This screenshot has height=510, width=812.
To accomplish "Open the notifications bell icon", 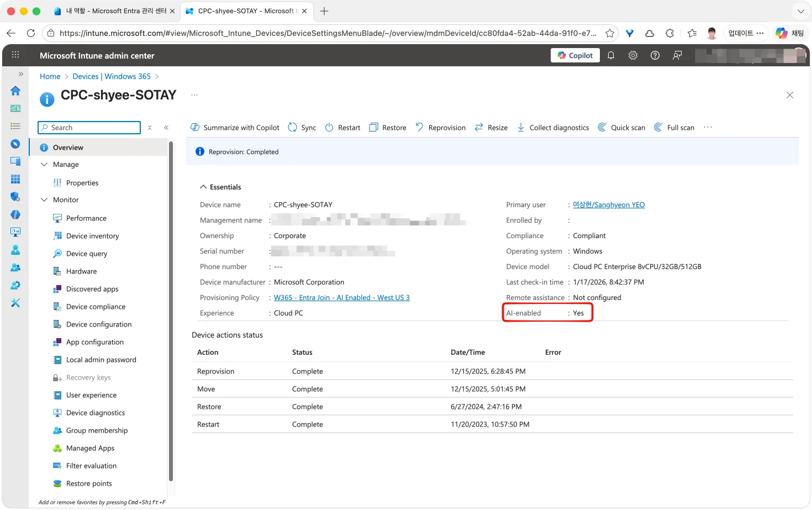I will (x=611, y=55).
